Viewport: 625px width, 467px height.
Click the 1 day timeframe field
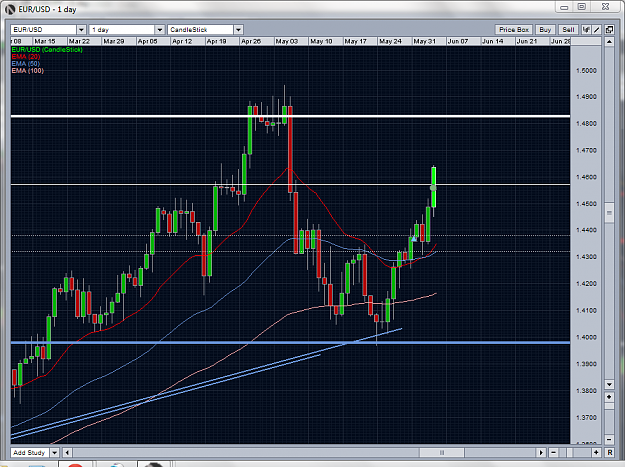[122, 29]
